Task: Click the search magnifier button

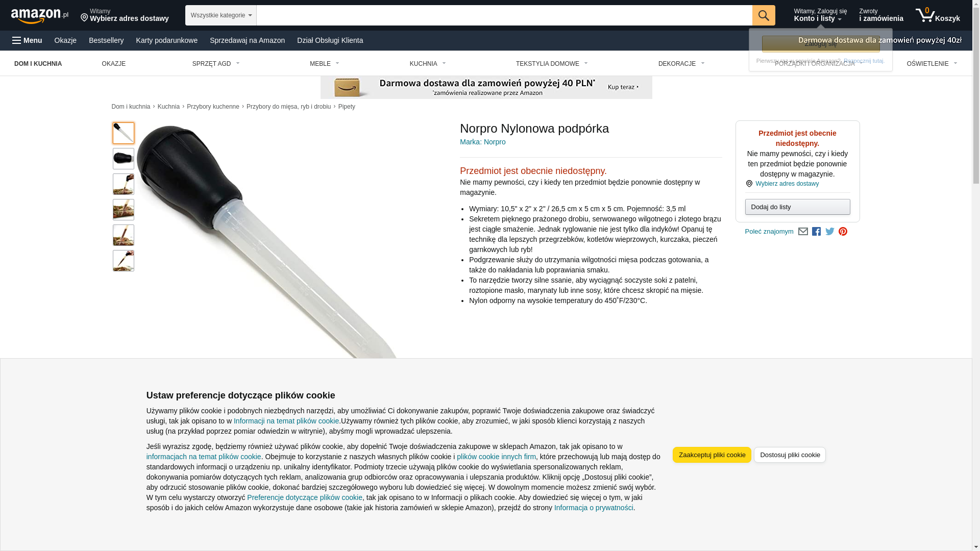Action: pos(764,15)
